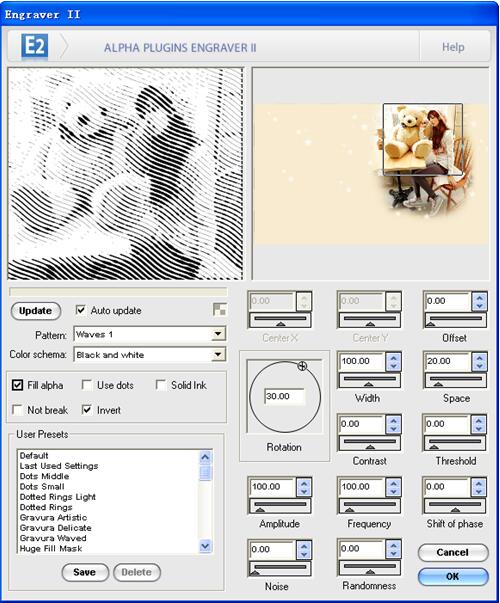
Task: Increase the Offset value with up arrow
Action: click(x=479, y=298)
